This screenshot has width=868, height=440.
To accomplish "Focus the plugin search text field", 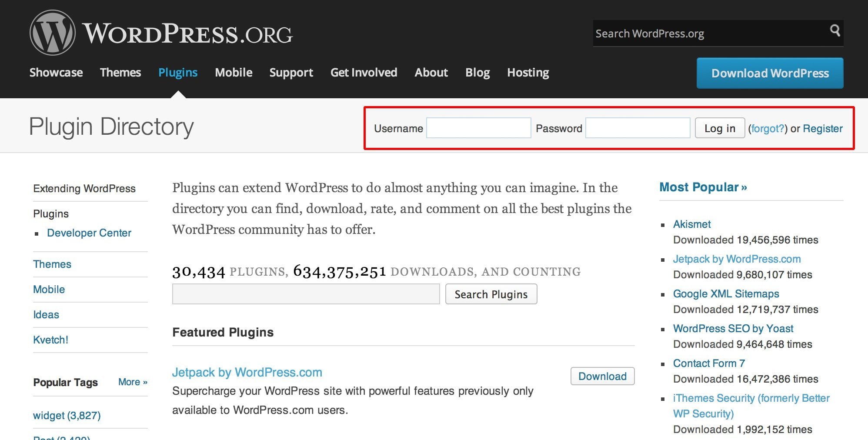I will tap(306, 294).
